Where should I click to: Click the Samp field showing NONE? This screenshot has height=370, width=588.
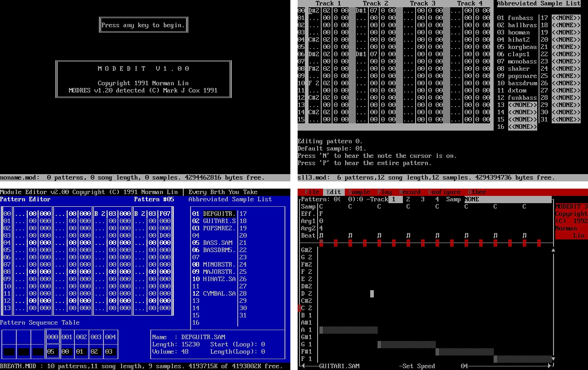pos(508,199)
